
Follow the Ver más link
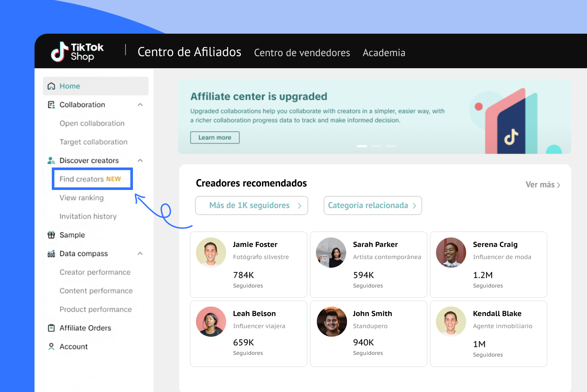tap(543, 185)
